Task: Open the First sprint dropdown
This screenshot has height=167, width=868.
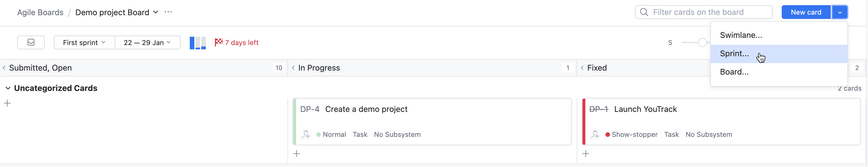Action: (84, 42)
